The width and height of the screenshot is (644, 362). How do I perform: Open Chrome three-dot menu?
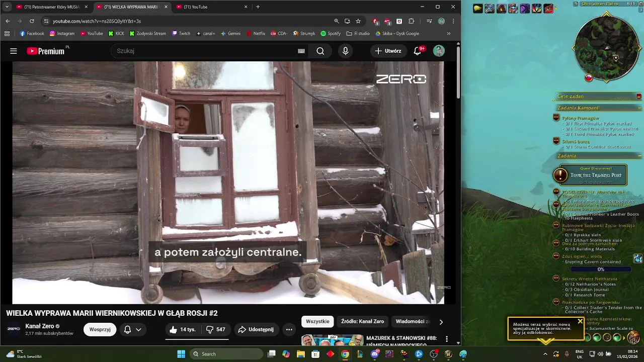[453, 21]
